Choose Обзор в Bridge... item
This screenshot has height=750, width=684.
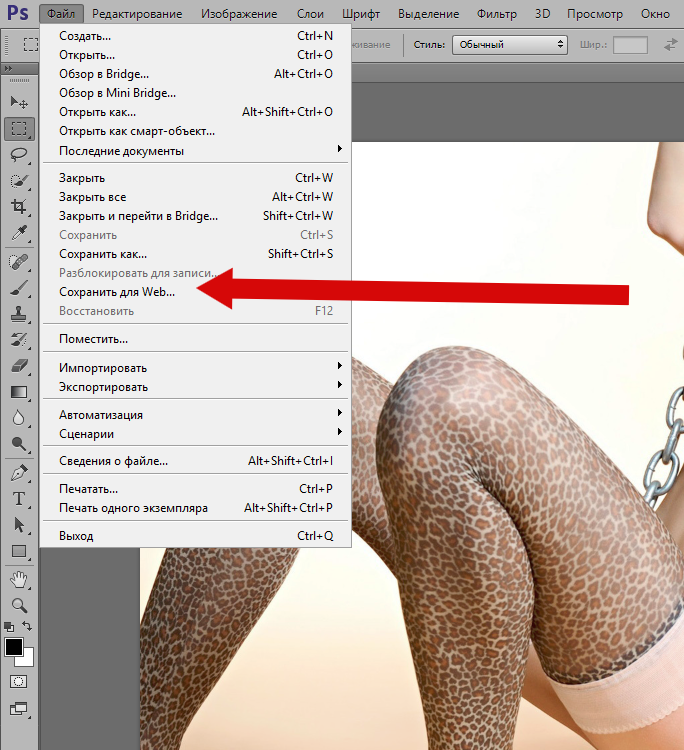click(x=194, y=74)
